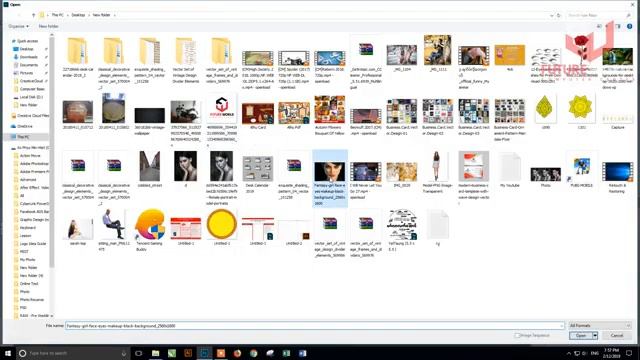The height and width of the screenshot is (360, 640).
Task: Open the All Formats file type dropdown
Action: pyautogui.click(x=600, y=326)
